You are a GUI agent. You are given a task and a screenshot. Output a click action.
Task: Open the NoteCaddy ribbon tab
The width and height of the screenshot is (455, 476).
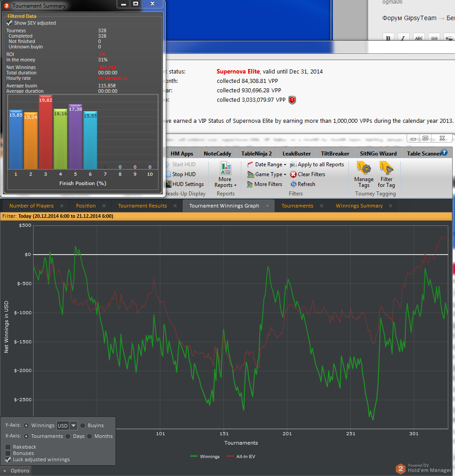pos(217,154)
